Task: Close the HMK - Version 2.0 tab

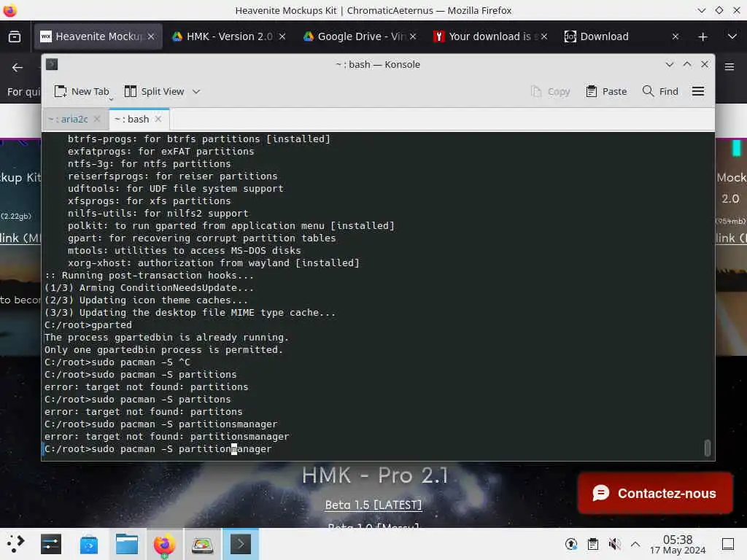Action: click(x=282, y=36)
